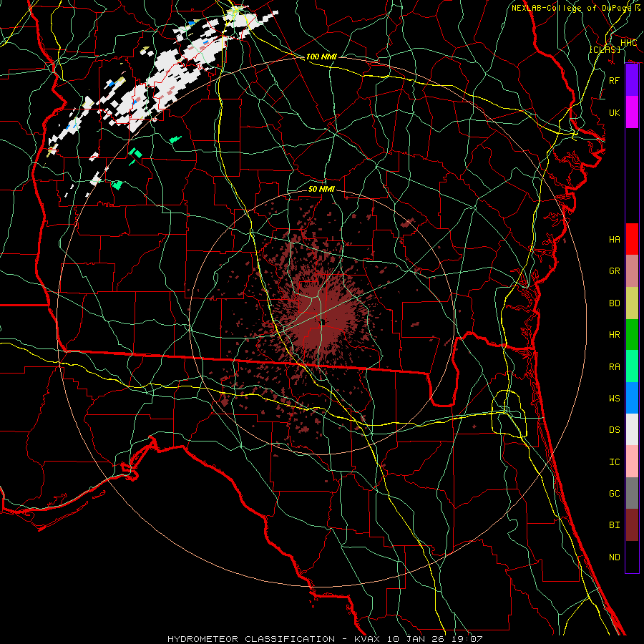This screenshot has height=644, width=644.
Task: Click the radar site center dot
Action: tap(323, 323)
